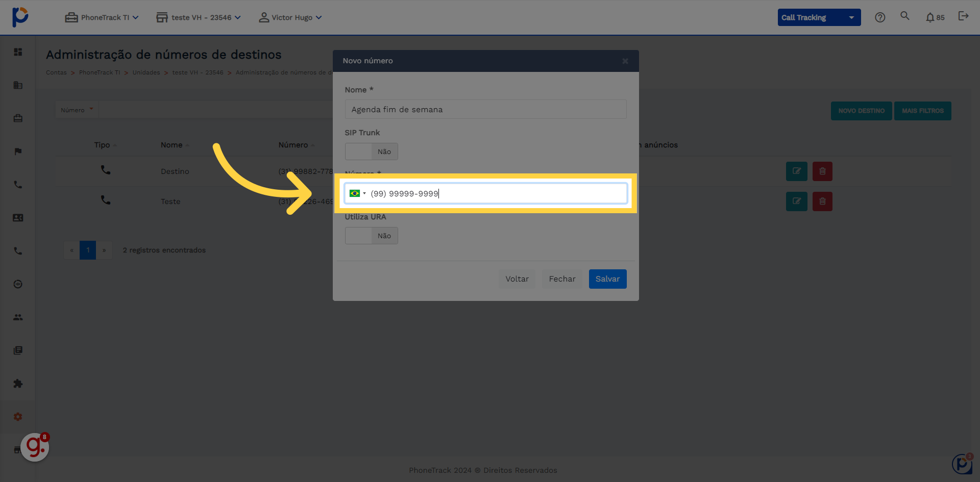The width and height of the screenshot is (980, 482).
Task: Toggle the Utiliza URA switch
Action: pyautogui.click(x=372, y=236)
